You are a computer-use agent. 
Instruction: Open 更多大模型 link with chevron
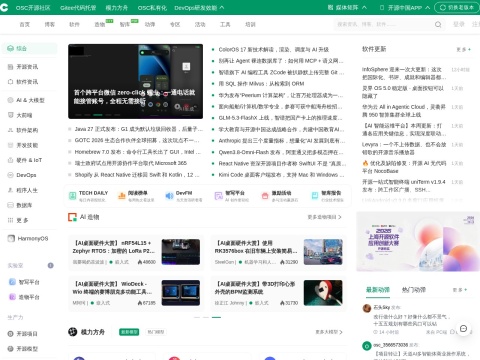pyautogui.click(x=329, y=332)
